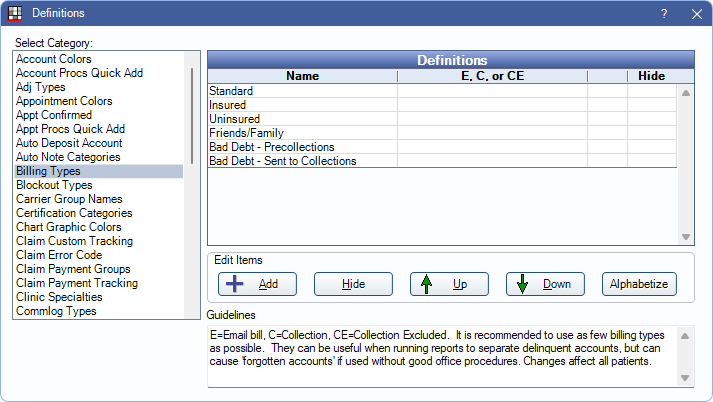Viewport: 713px width, 402px height.
Task: Click the Alphabetize button
Action: tap(639, 284)
